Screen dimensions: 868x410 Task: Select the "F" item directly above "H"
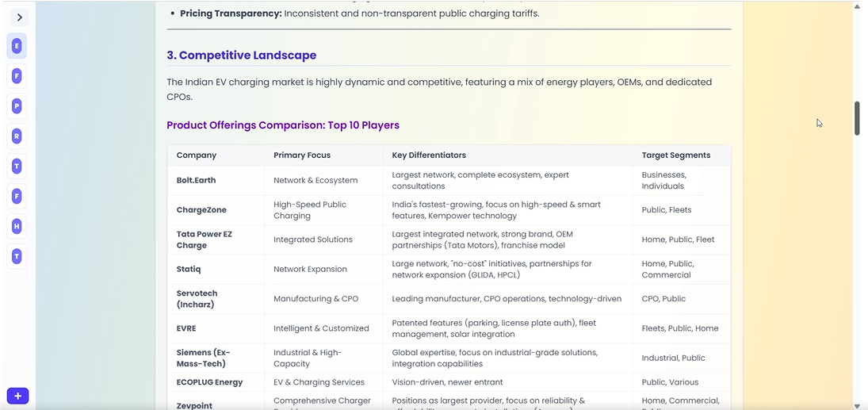17,197
